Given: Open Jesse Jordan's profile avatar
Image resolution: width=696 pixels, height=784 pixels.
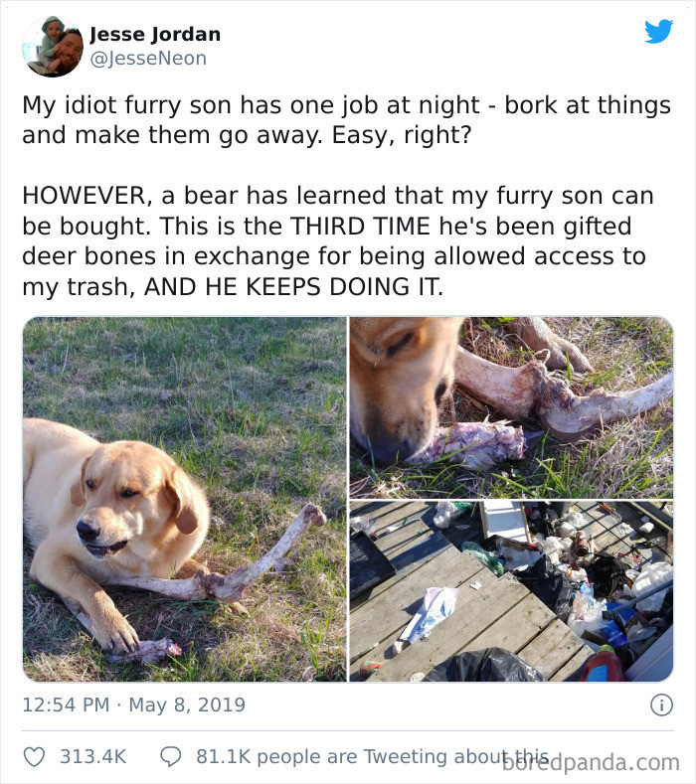Looking at the screenshot, I should coord(52,46).
